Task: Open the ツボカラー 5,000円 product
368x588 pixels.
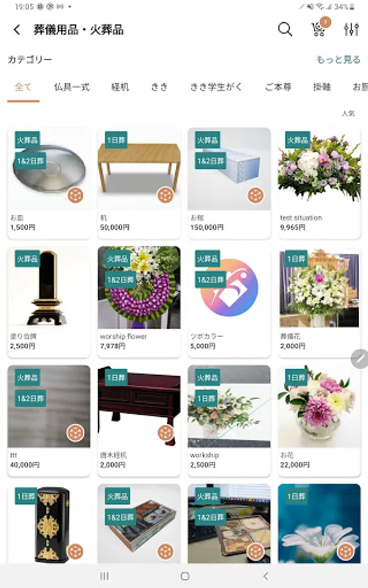Action: coord(229,301)
